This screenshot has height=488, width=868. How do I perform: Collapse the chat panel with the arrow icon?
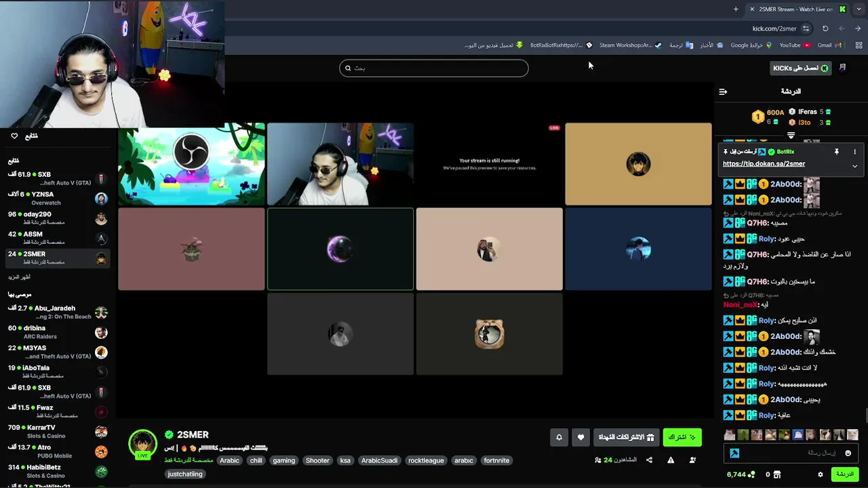click(723, 91)
